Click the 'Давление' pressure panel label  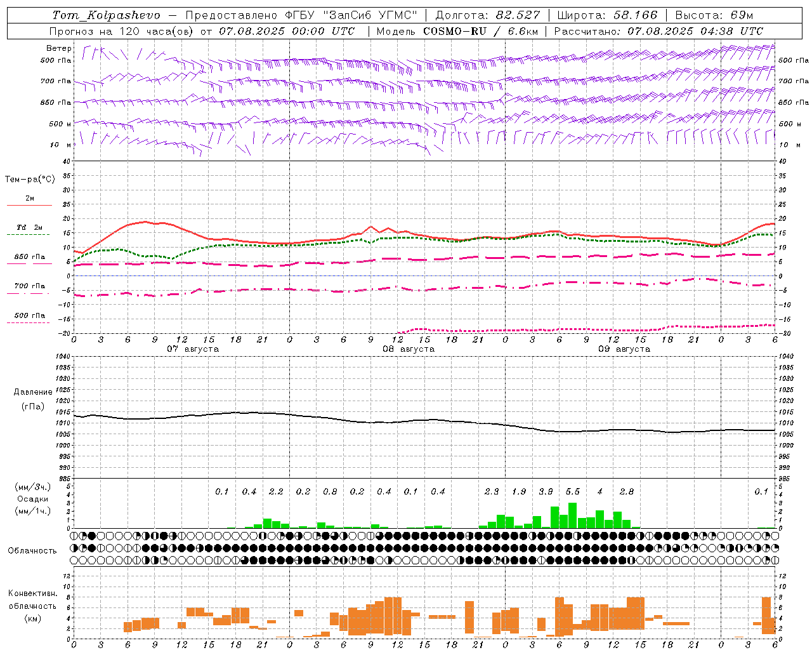point(33,392)
